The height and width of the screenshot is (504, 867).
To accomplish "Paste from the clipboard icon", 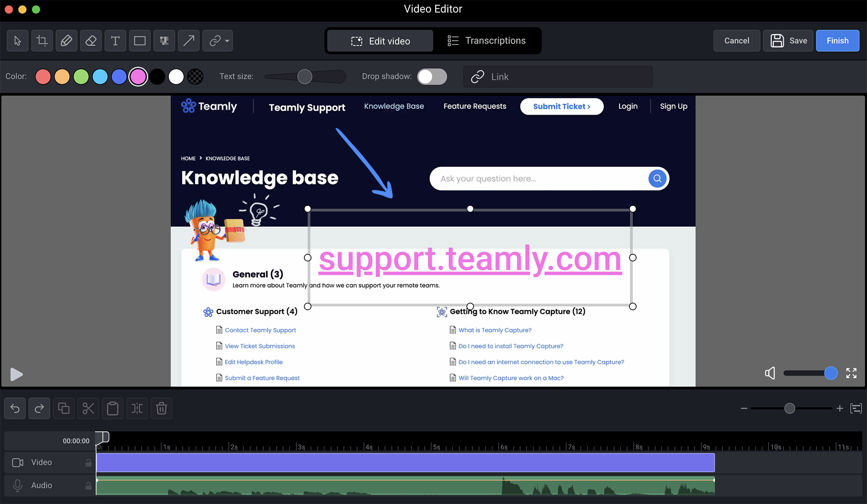I will pyautogui.click(x=113, y=408).
